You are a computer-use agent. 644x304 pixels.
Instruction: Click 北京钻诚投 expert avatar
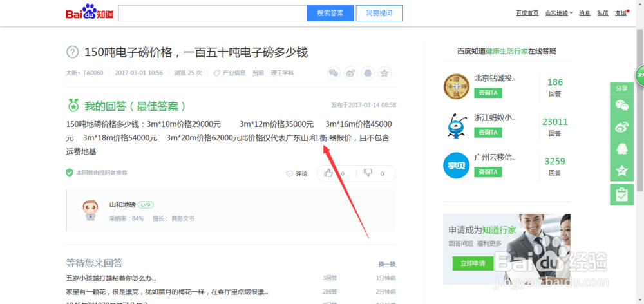pos(457,86)
